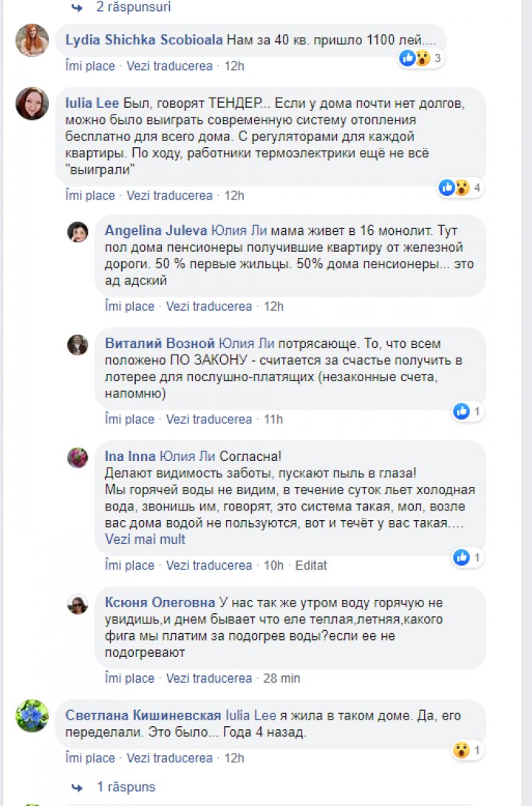The image size is (532, 806).
Task: Click the Wow emoji icon on Iulia Lee's comment
Action: tap(464, 189)
